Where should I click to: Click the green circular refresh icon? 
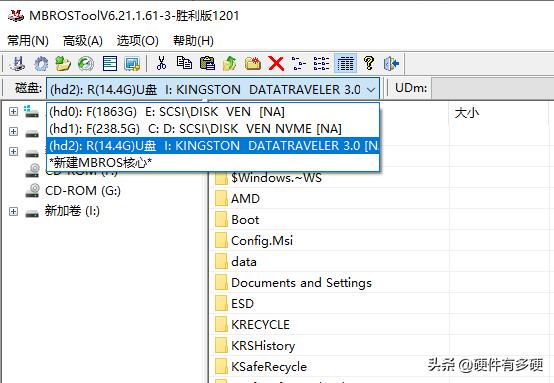coord(86,64)
